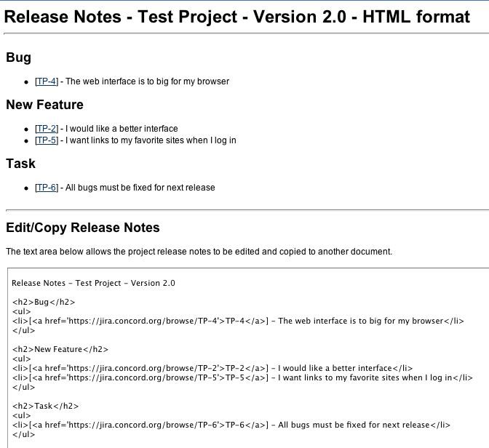Screen dimensions: 489x448
Task: Place cursor on TP-6 href line in textarea
Action: 231,425
